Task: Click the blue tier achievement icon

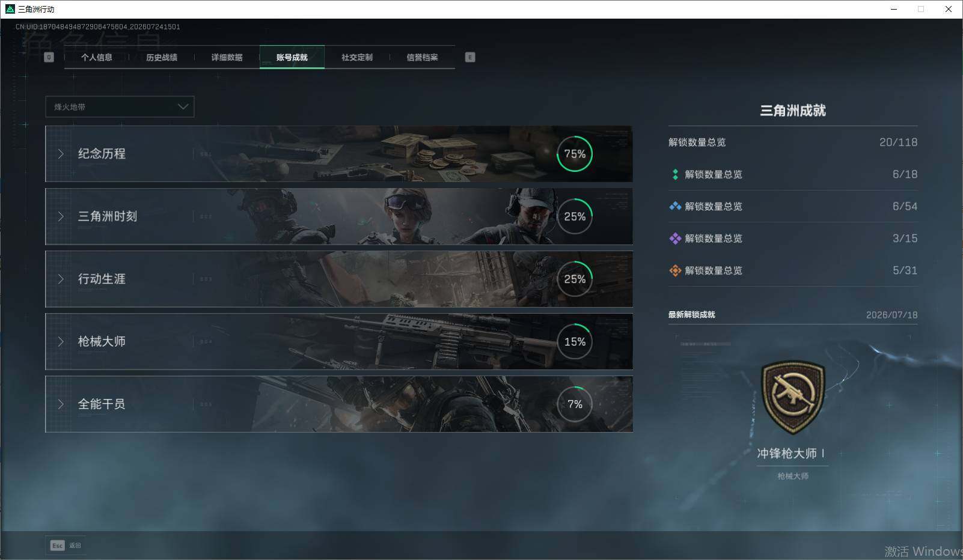Action: [675, 206]
